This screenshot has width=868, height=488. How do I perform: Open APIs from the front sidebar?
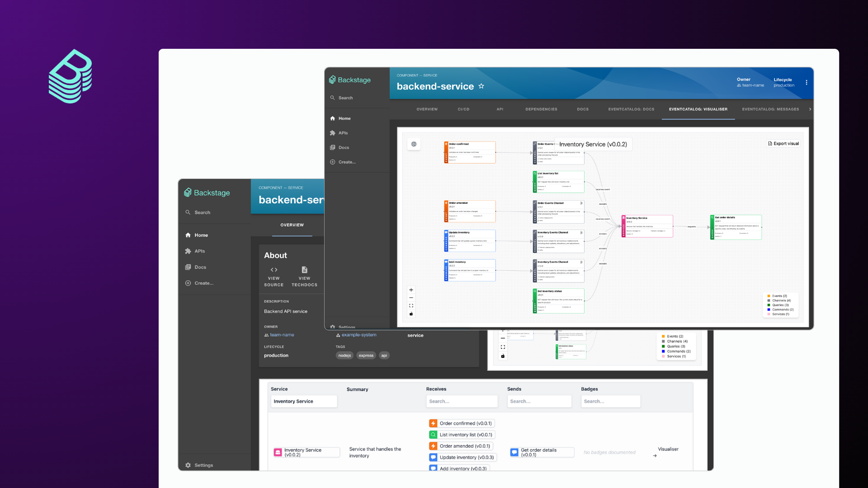pyautogui.click(x=343, y=133)
